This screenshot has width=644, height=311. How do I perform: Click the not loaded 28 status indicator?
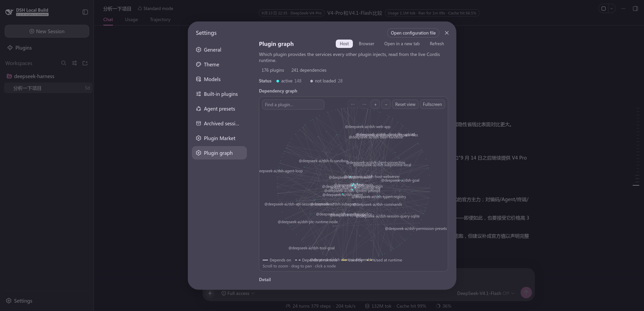click(x=326, y=81)
